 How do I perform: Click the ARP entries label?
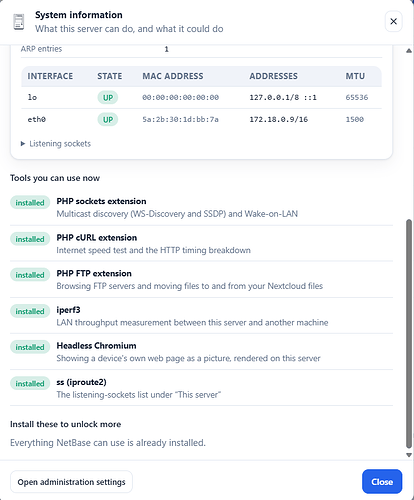[41, 49]
